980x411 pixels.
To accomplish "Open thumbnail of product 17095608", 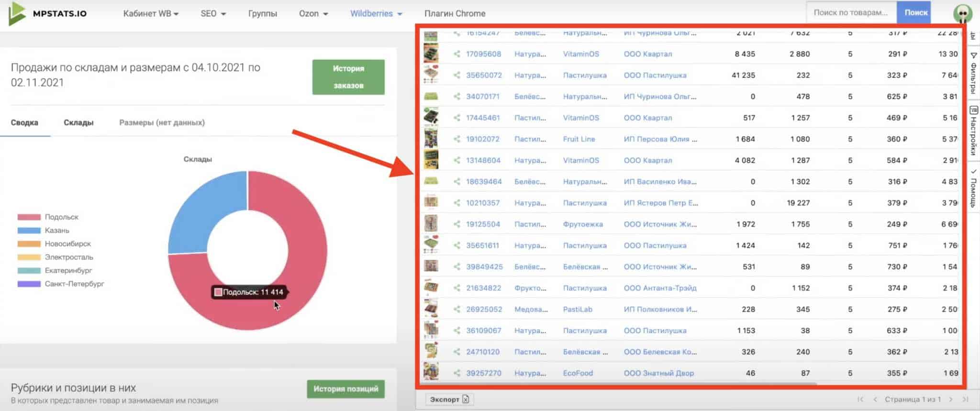I will tap(431, 54).
